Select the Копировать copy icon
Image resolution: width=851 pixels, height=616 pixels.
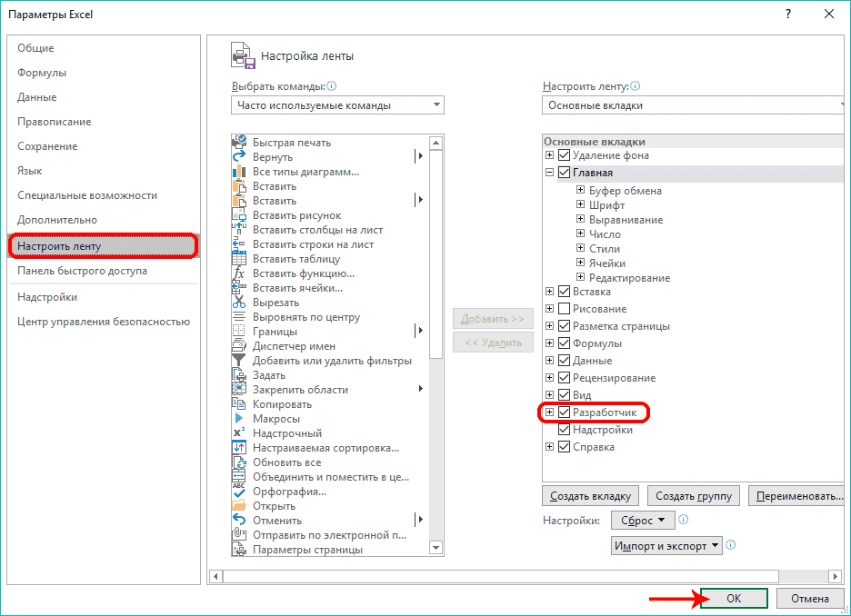pos(239,404)
